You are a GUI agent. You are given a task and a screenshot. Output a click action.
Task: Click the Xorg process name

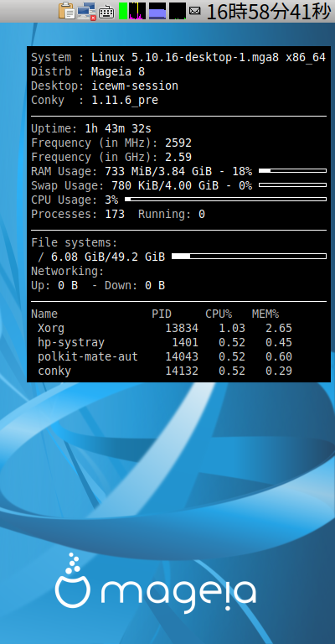(51, 329)
